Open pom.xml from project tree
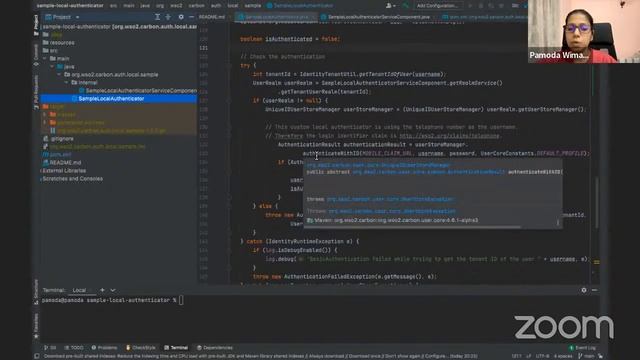 pyautogui.click(x=57, y=155)
